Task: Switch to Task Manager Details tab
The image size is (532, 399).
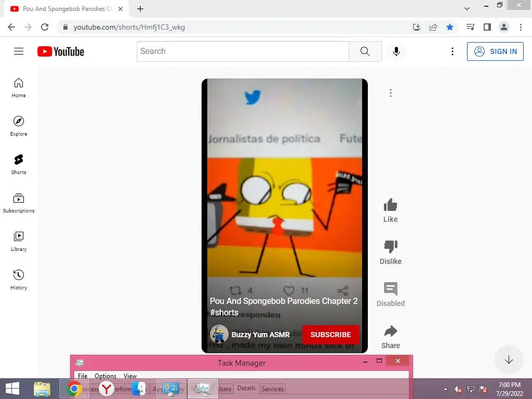Action: (246, 388)
